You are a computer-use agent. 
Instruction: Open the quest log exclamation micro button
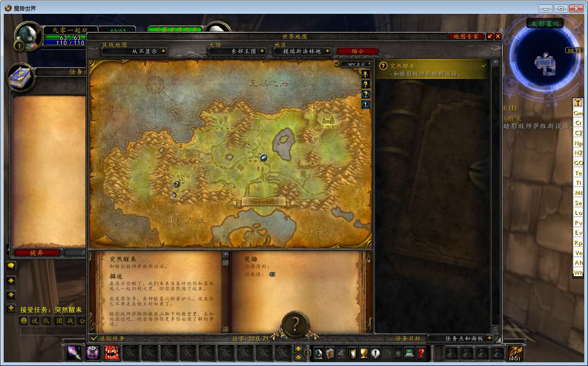375,353
